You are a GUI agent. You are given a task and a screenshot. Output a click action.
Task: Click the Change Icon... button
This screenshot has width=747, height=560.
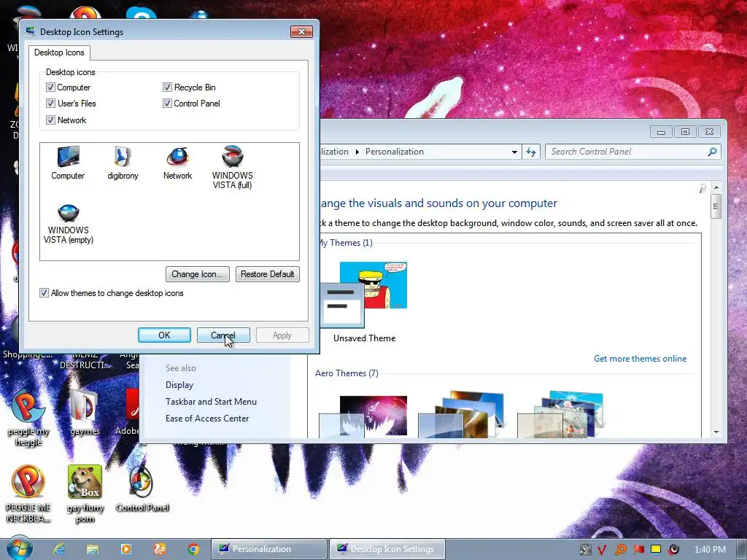click(197, 274)
